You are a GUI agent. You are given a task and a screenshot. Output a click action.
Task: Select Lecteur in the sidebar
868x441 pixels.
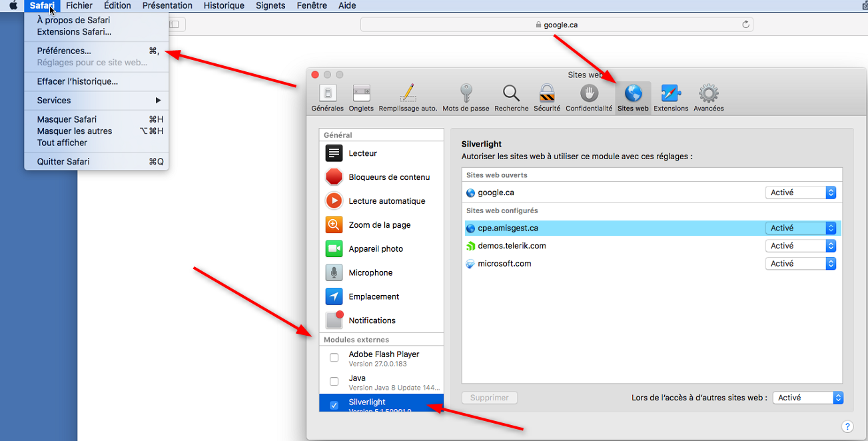pyautogui.click(x=381, y=153)
